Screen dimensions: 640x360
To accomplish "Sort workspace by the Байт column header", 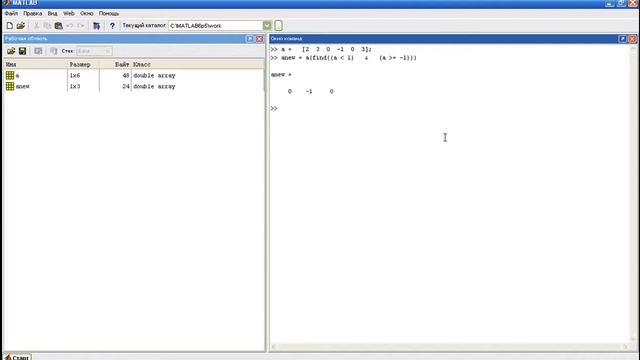I will (x=115, y=64).
